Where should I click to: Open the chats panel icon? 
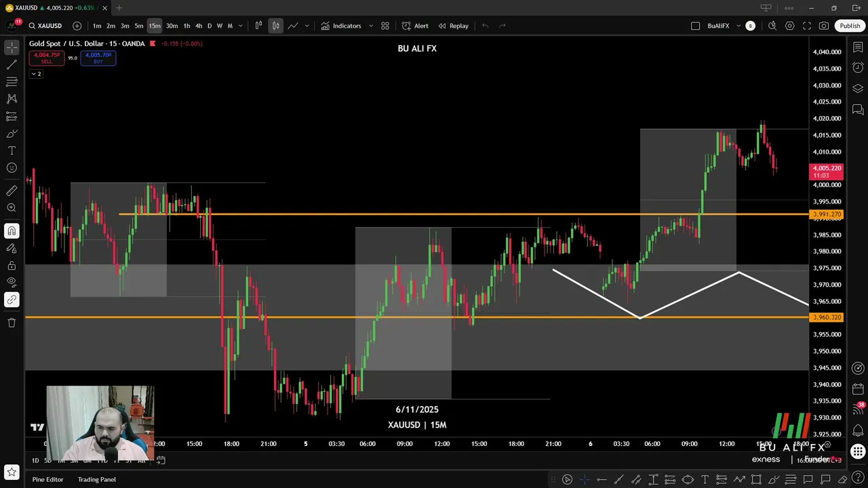click(x=858, y=110)
